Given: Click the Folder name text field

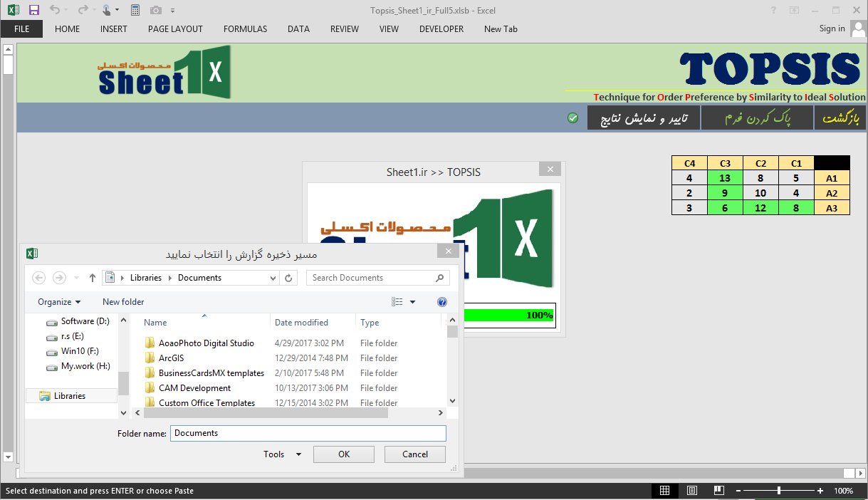Looking at the screenshot, I should pyautogui.click(x=308, y=433).
